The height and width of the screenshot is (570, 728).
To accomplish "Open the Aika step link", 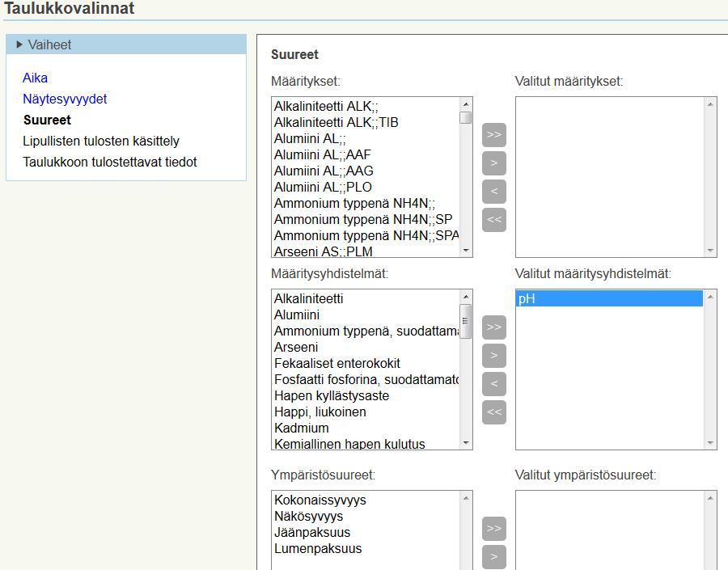I will click(x=36, y=78).
